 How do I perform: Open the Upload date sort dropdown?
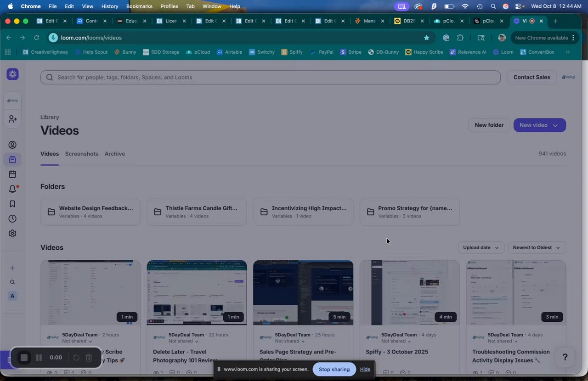[481, 247]
